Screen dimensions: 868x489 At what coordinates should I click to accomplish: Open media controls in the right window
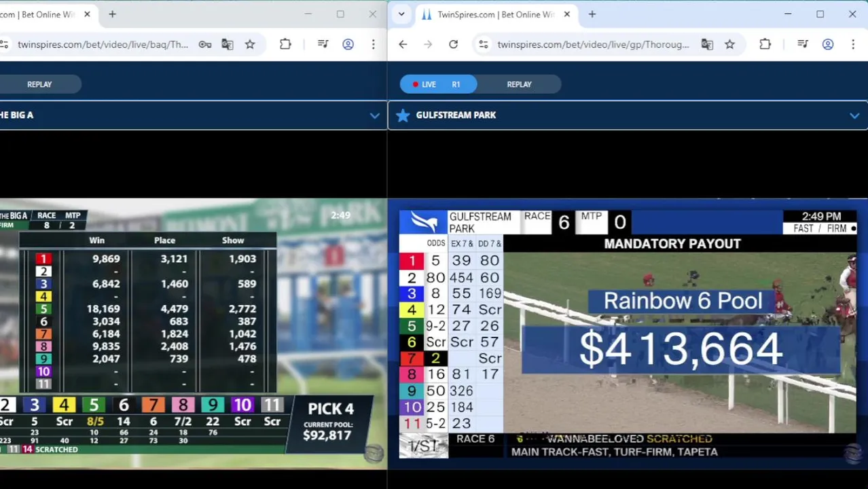(x=802, y=44)
